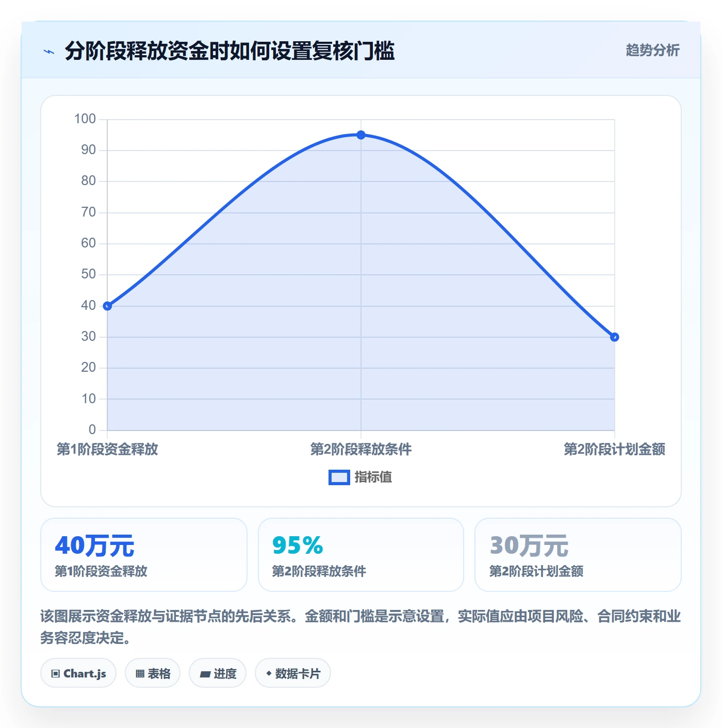Screen dimensions: 722x728
Task: Click the y-axis label 50
Action: 89,274
